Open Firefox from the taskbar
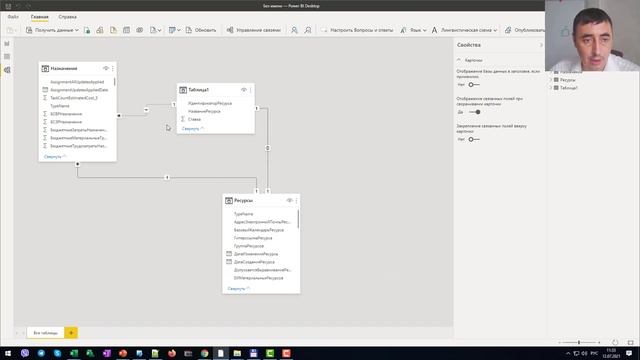640x360 pixels. (172, 353)
